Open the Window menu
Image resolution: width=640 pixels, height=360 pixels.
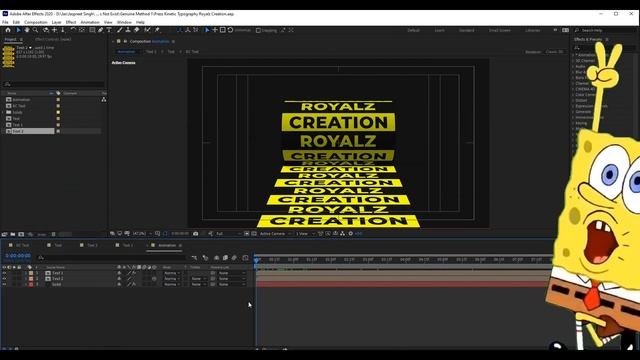tap(124, 22)
